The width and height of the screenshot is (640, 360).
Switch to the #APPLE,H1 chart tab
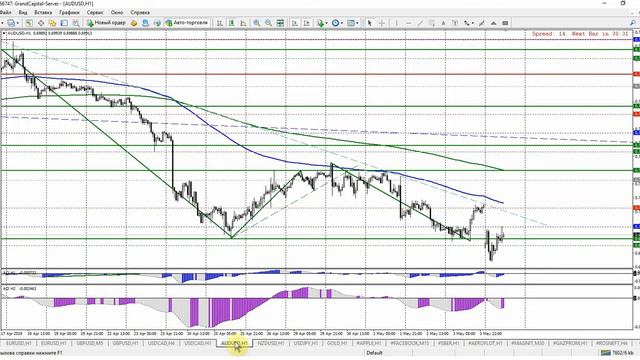[x=368, y=343]
